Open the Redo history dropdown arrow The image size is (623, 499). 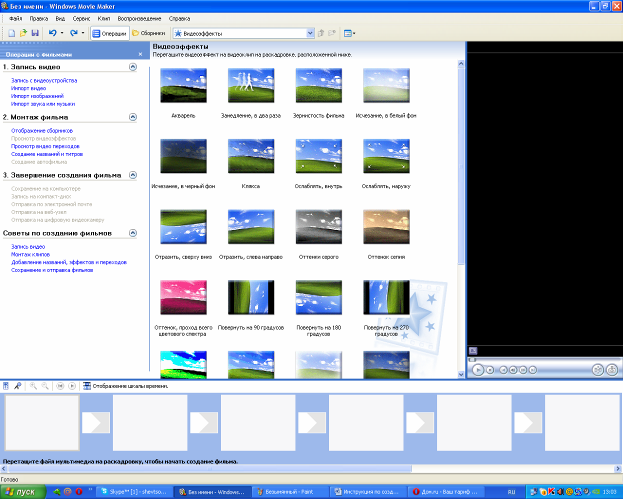pyautogui.click(x=83, y=33)
